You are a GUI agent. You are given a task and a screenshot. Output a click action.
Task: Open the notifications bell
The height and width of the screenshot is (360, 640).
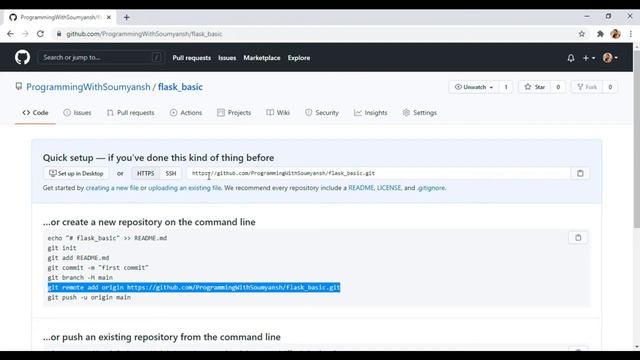571,58
